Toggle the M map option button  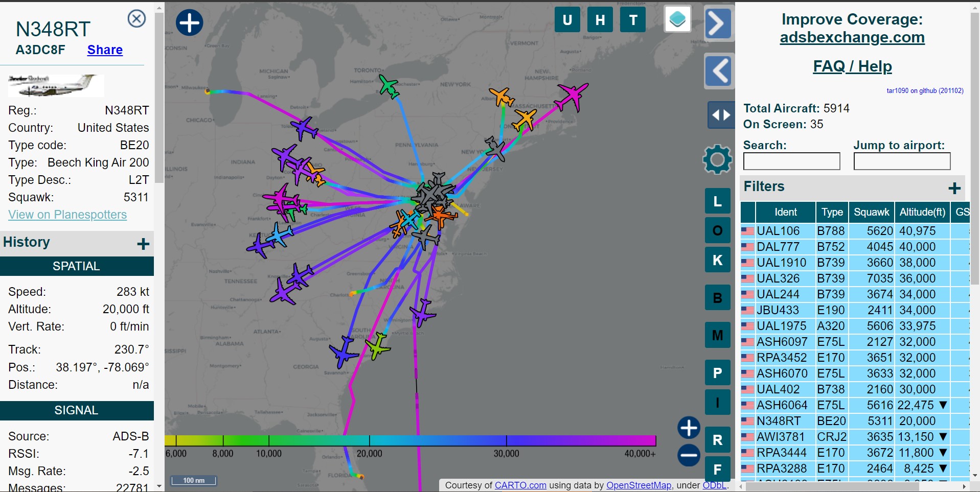coord(718,335)
